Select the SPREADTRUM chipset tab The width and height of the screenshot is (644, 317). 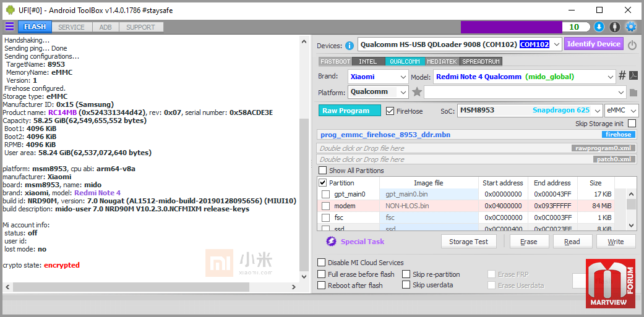(x=481, y=62)
